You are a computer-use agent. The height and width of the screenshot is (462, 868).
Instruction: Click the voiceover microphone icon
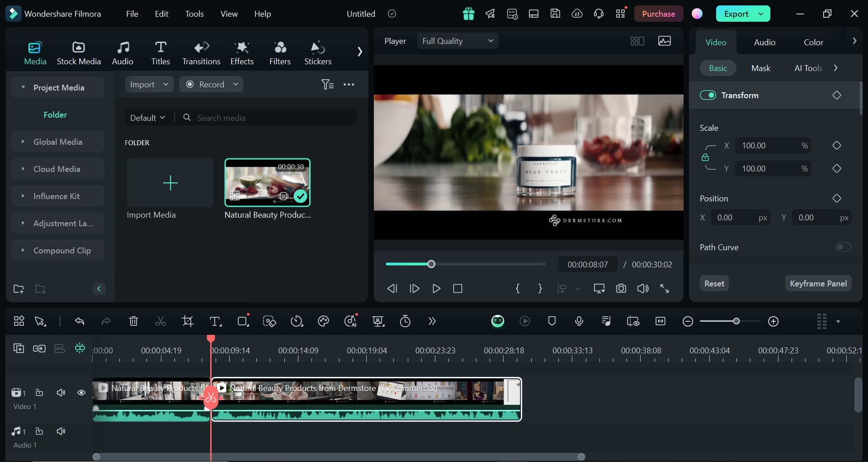(579, 321)
